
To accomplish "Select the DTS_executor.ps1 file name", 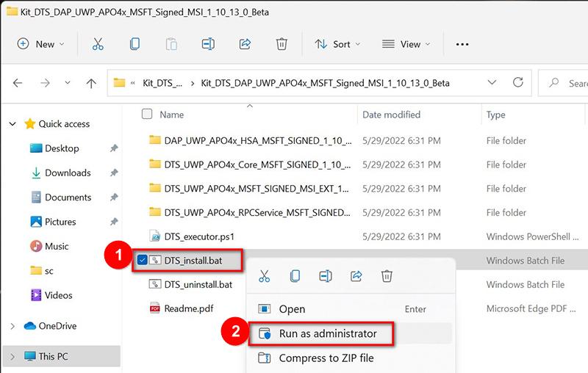I will (x=199, y=236).
